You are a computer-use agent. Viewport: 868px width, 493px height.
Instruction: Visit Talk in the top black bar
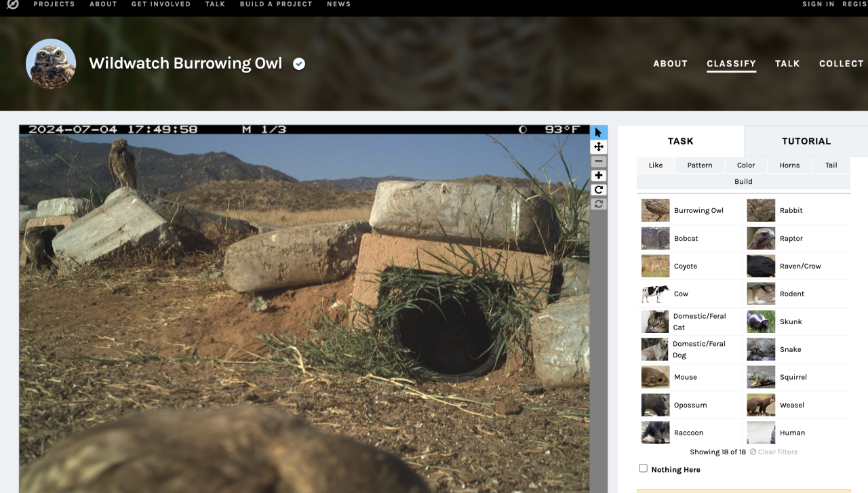click(x=215, y=4)
